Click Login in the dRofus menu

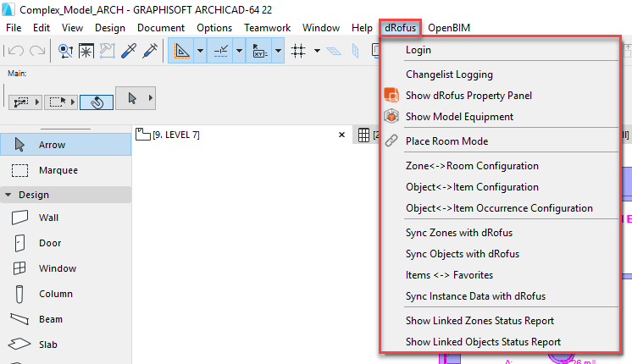tap(419, 50)
